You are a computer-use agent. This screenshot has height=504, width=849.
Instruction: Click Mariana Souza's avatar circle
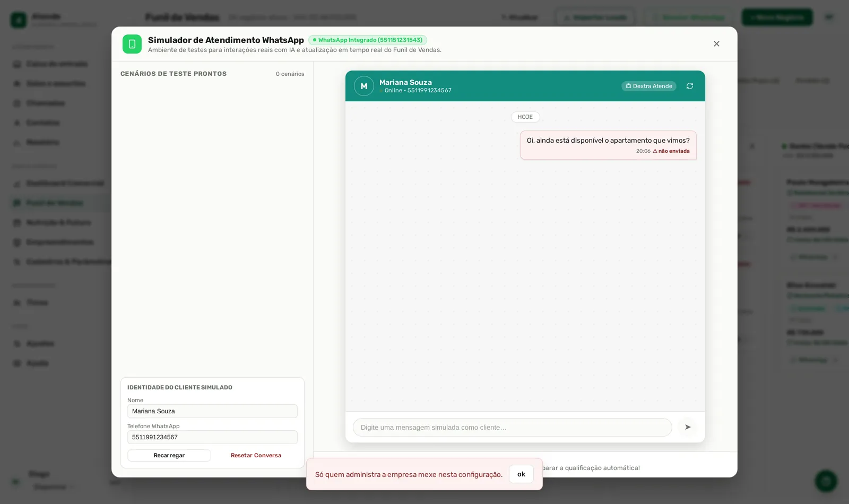point(364,86)
